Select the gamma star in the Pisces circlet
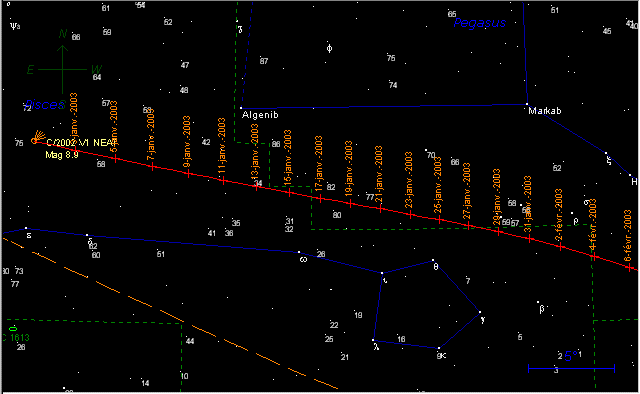This screenshot has width=640, height=394. [480, 312]
